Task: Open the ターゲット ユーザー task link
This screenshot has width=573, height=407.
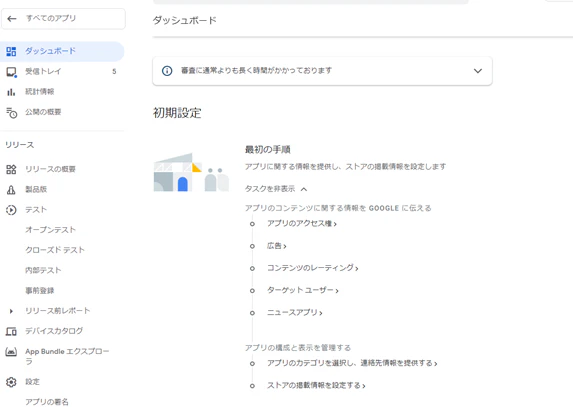Action: tap(303, 290)
